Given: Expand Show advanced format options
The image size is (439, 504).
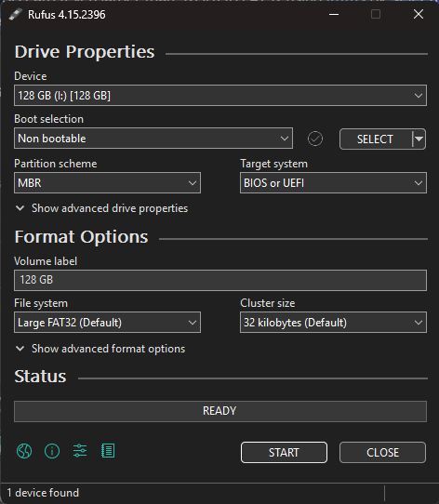Looking at the screenshot, I should 100,349.
